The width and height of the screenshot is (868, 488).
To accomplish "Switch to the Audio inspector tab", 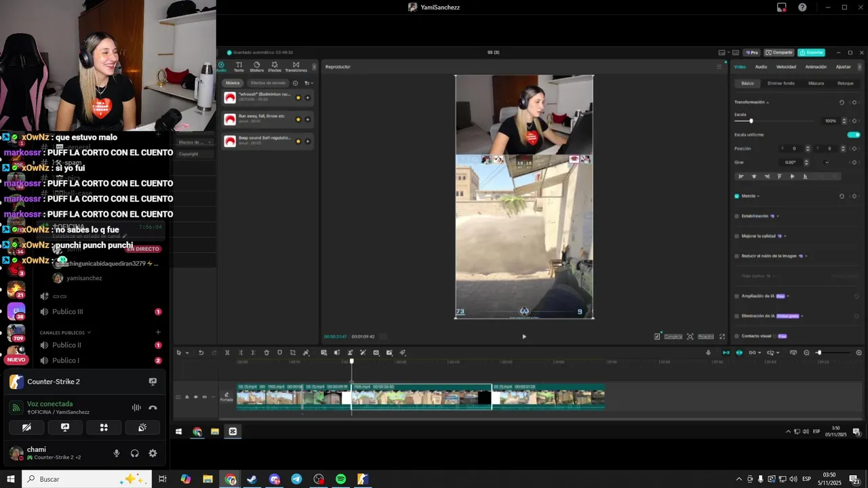I will pos(761,66).
